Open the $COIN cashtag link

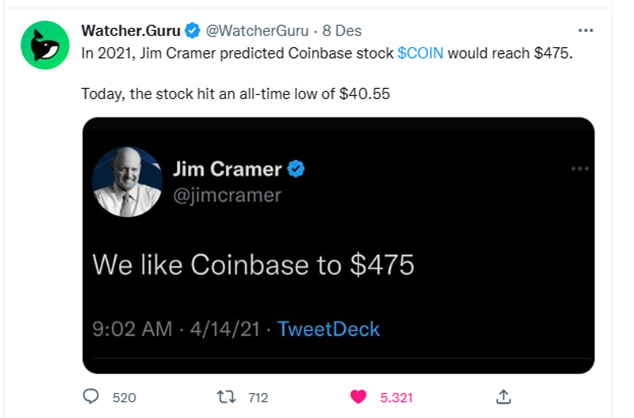[x=420, y=53]
